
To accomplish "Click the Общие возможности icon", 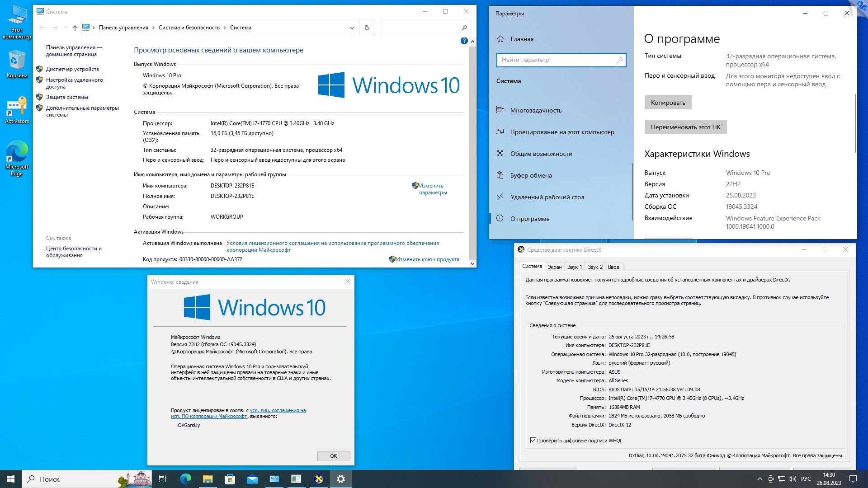I will pos(500,153).
